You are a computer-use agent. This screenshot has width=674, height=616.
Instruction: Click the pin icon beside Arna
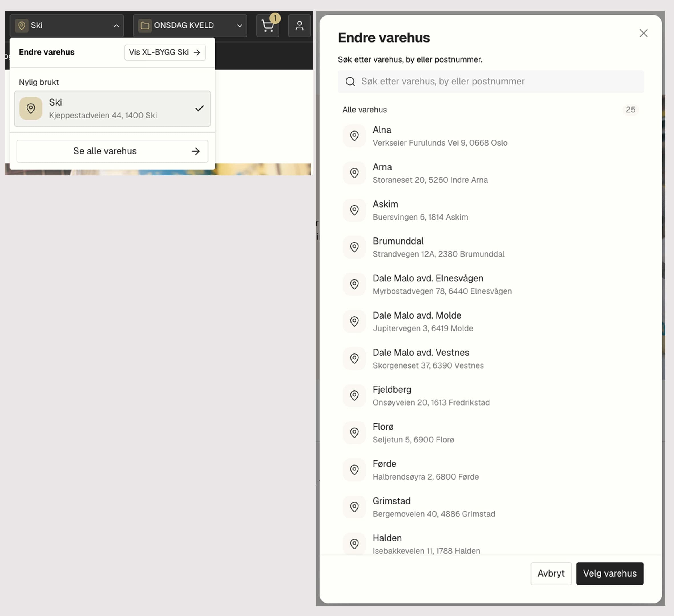pos(354,173)
